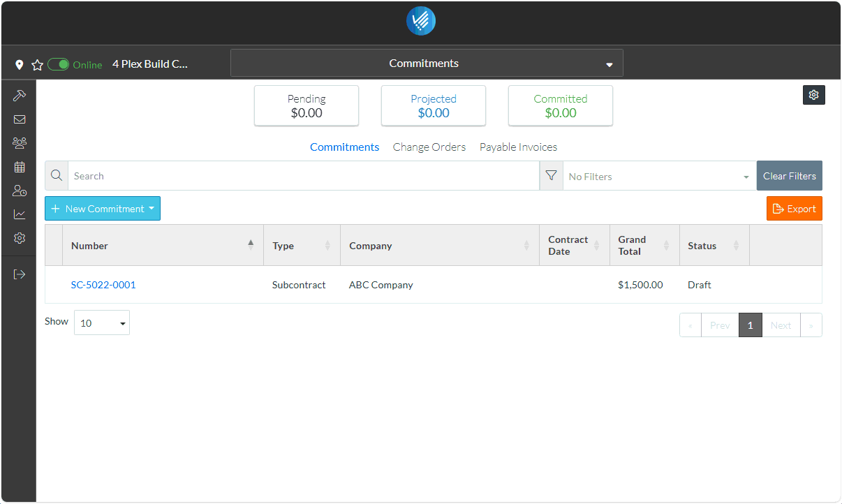Screen dimensions: 842x504
Task: Sort by the Company column
Action: [440, 245]
